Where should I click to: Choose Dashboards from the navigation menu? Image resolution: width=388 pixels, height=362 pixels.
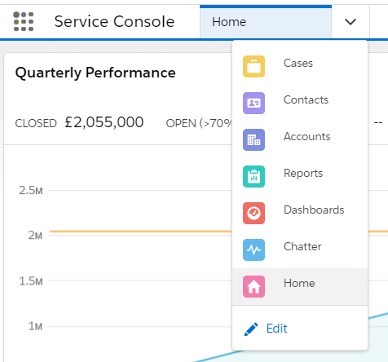point(300,213)
